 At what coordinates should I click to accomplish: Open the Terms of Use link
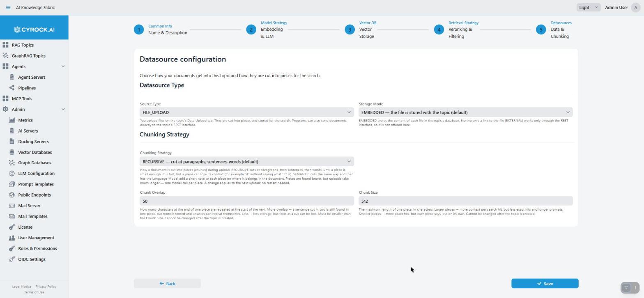(x=34, y=292)
